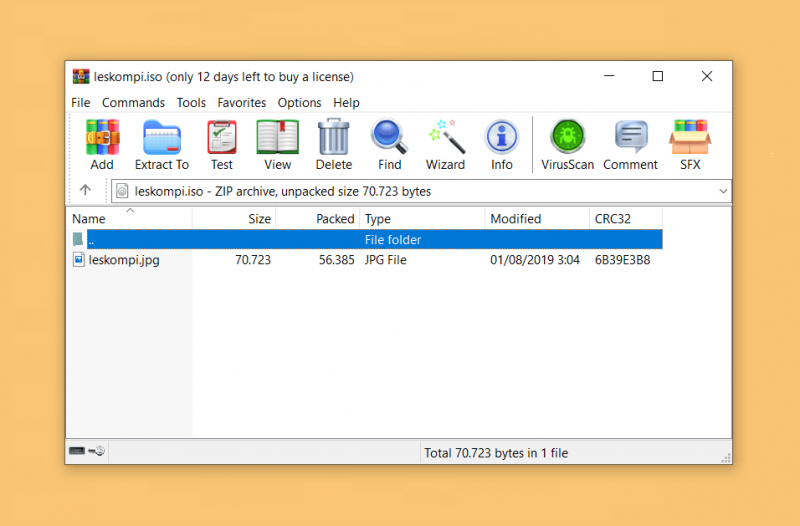Open the Favorites menu
The image size is (800, 526).
(x=241, y=103)
